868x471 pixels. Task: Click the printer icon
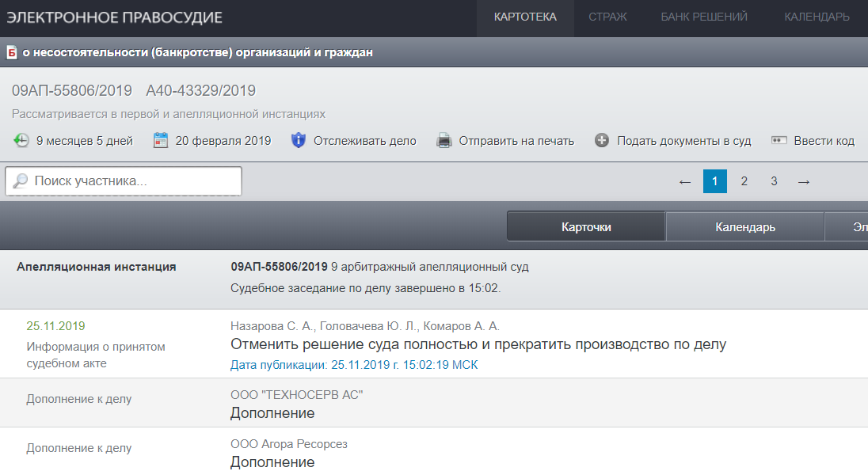(444, 141)
